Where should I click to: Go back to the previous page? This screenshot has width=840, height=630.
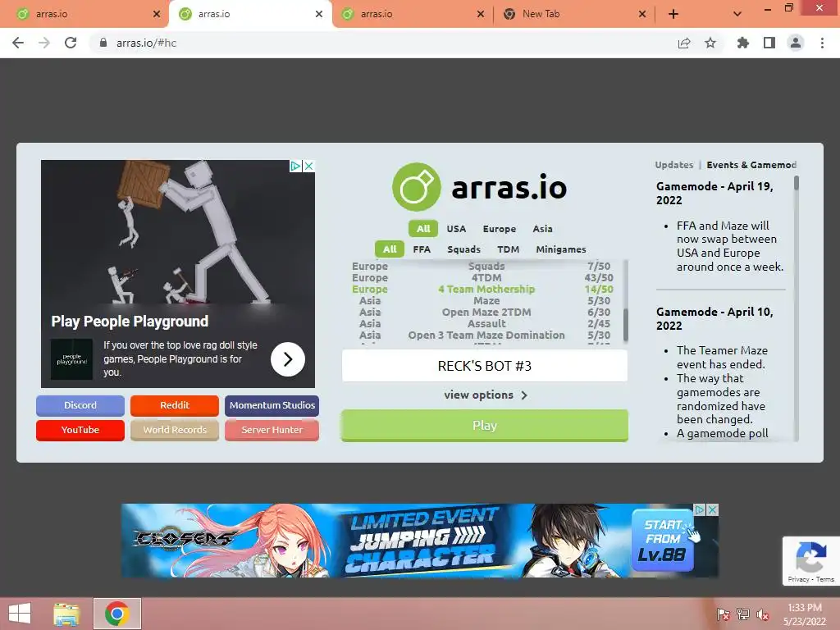point(18,43)
